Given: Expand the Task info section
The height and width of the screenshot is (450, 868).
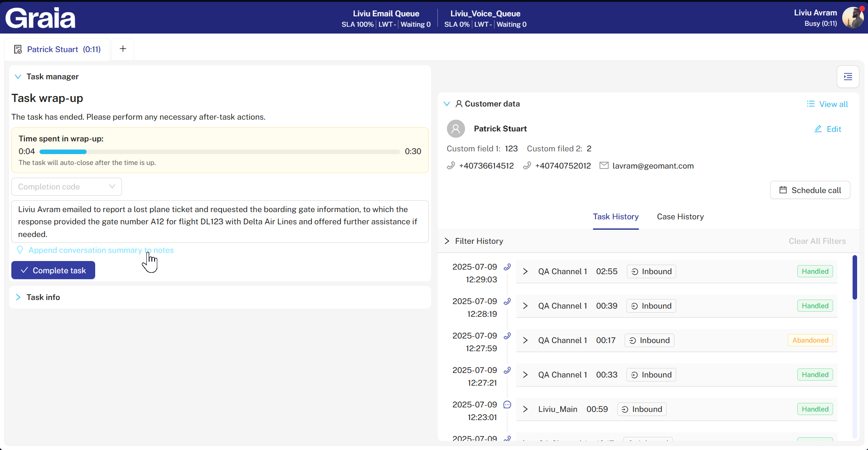Looking at the screenshot, I should tap(18, 297).
